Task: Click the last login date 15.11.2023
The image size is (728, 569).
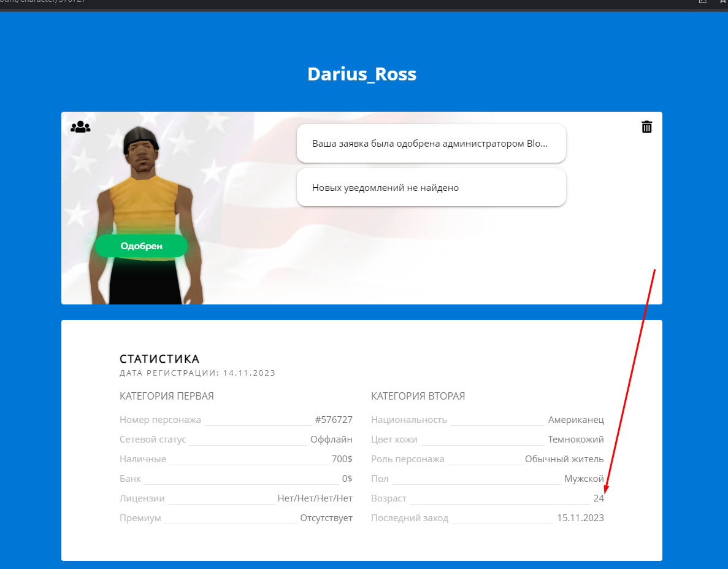Action: pos(580,518)
